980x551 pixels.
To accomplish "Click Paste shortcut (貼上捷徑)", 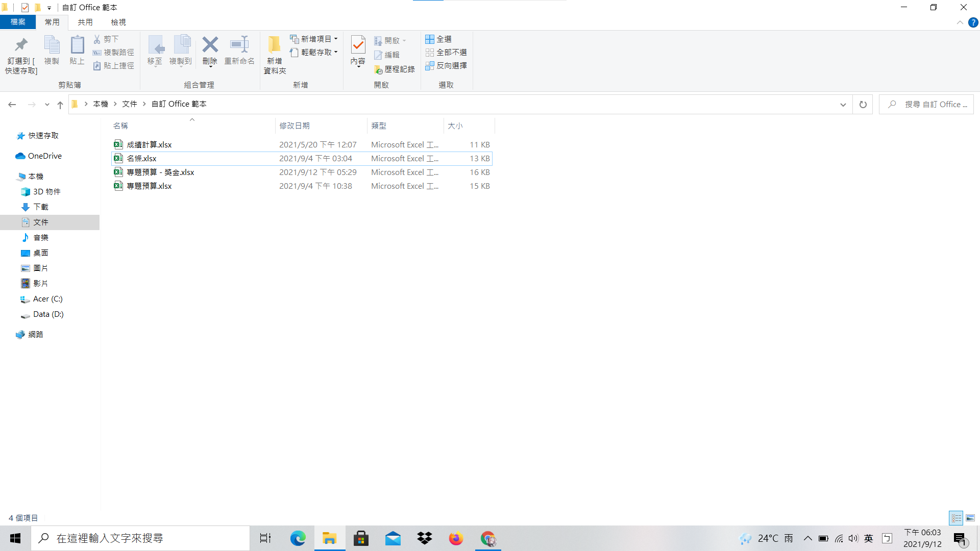I will click(114, 66).
